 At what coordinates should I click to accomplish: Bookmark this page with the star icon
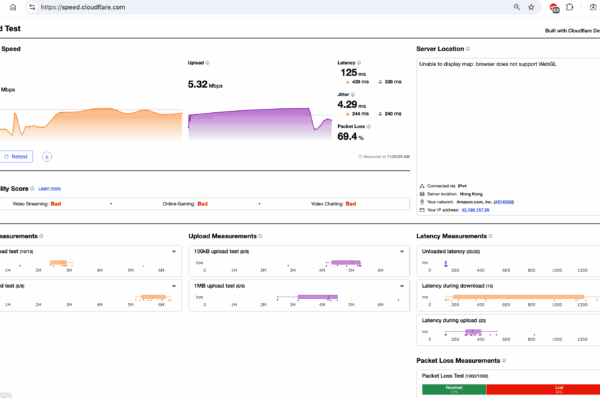(531, 7)
